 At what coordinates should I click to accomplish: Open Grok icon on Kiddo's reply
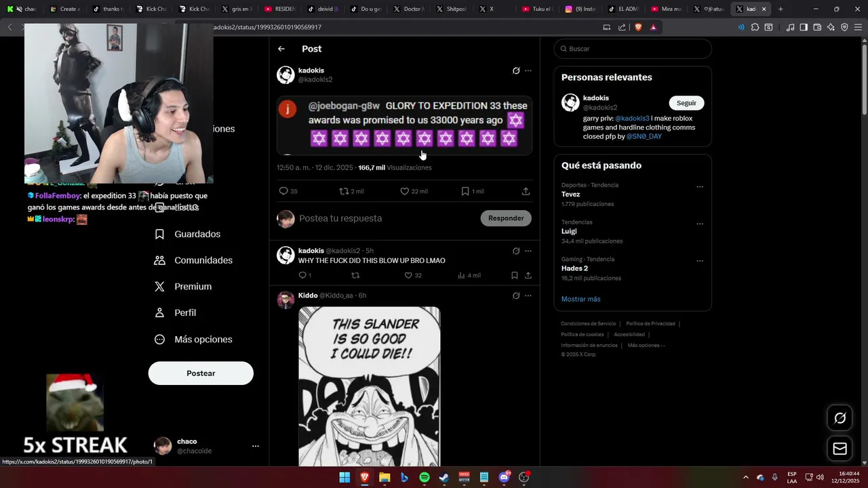click(516, 296)
